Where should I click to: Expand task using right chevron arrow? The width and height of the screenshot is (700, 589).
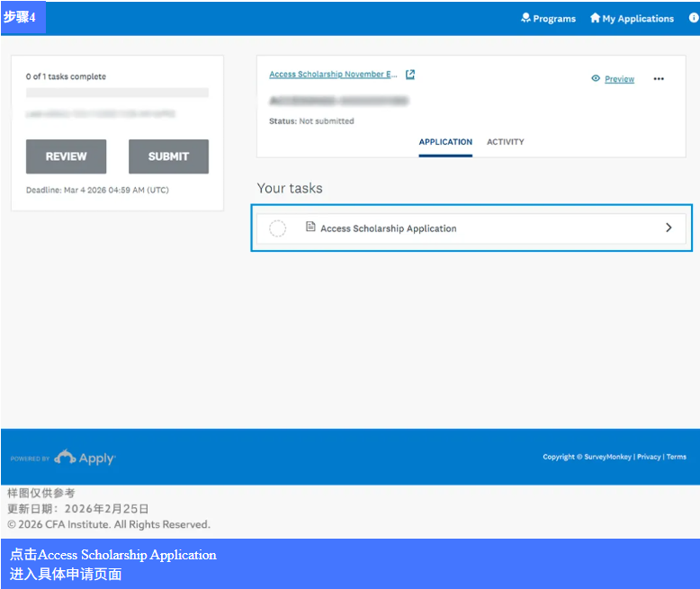pos(669,228)
